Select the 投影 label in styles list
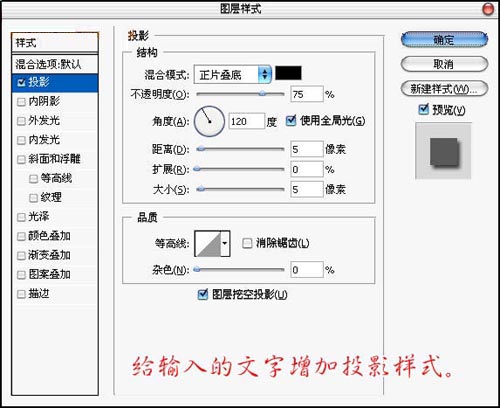This screenshot has height=408, width=500. click(x=39, y=82)
